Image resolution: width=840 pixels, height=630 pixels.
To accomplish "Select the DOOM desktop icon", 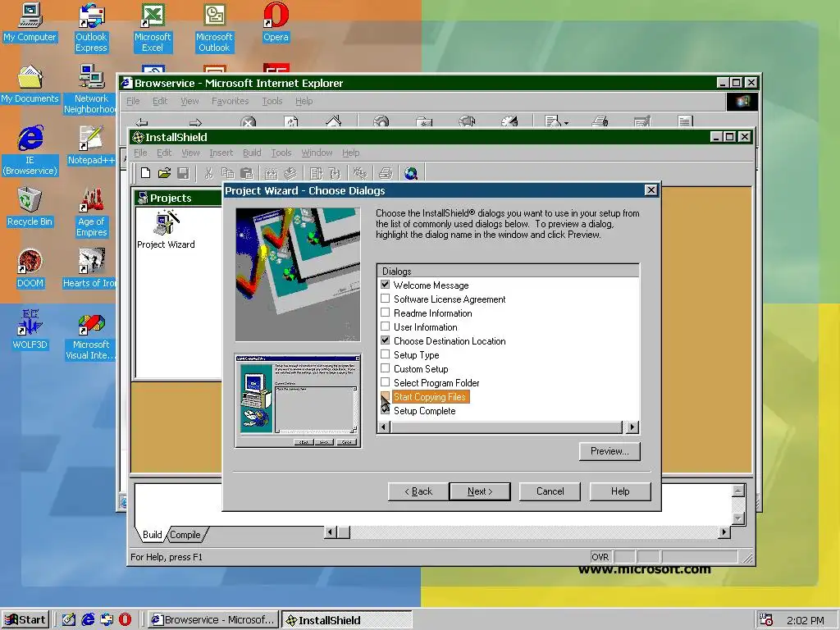I will click(x=30, y=269).
